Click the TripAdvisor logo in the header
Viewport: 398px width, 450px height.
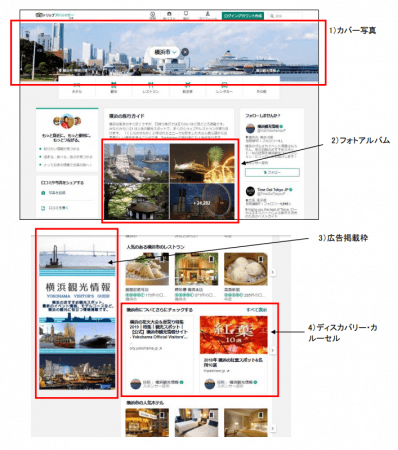pyautogui.click(x=55, y=15)
